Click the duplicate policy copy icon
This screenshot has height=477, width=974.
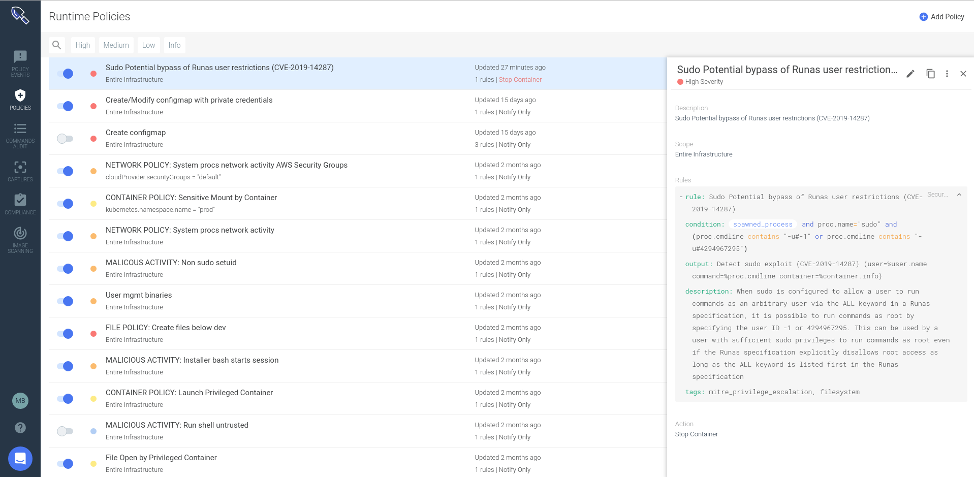coord(930,74)
